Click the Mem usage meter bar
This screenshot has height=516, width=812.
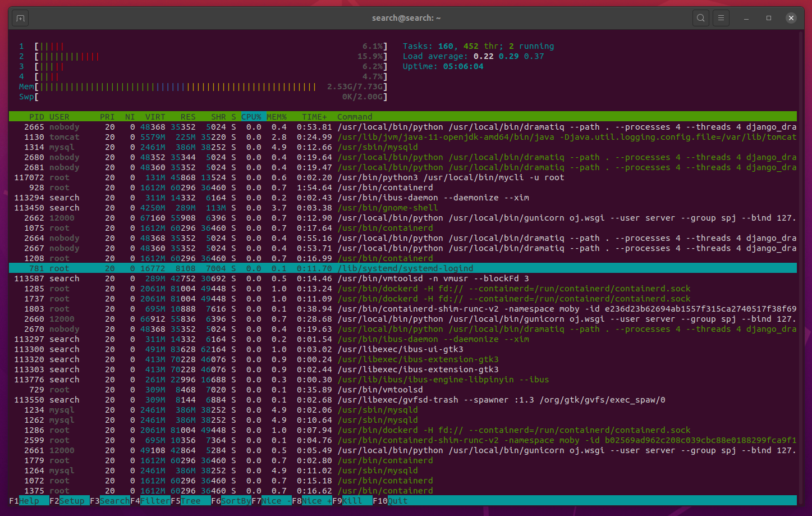pyautogui.click(x=203, y=86)
